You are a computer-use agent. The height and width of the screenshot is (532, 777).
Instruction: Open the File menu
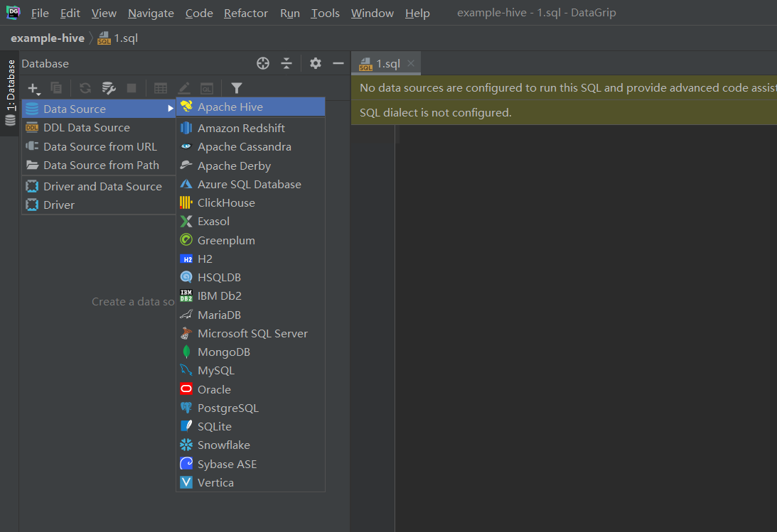40,13
